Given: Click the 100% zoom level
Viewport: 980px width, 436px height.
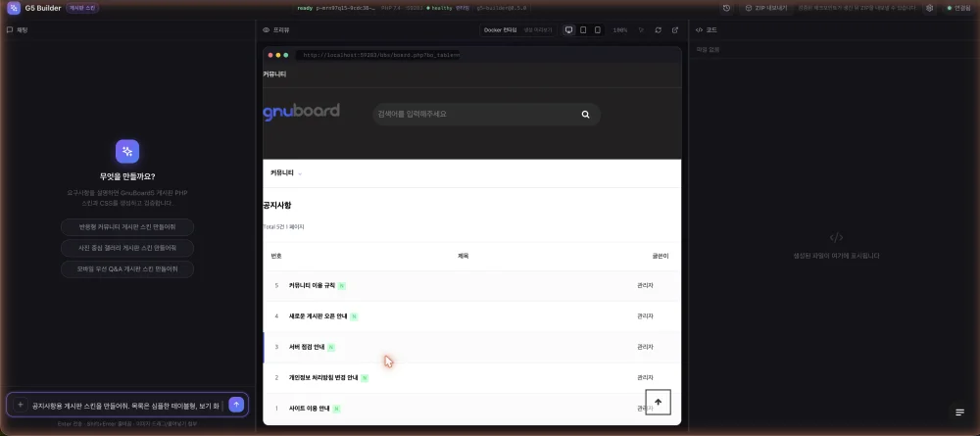Looking at the screenshot, I should (x=620, y=30).
